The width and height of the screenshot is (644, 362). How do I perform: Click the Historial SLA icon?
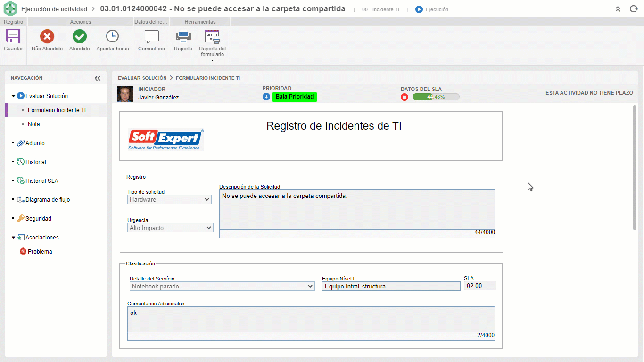(x=21, y=181)
